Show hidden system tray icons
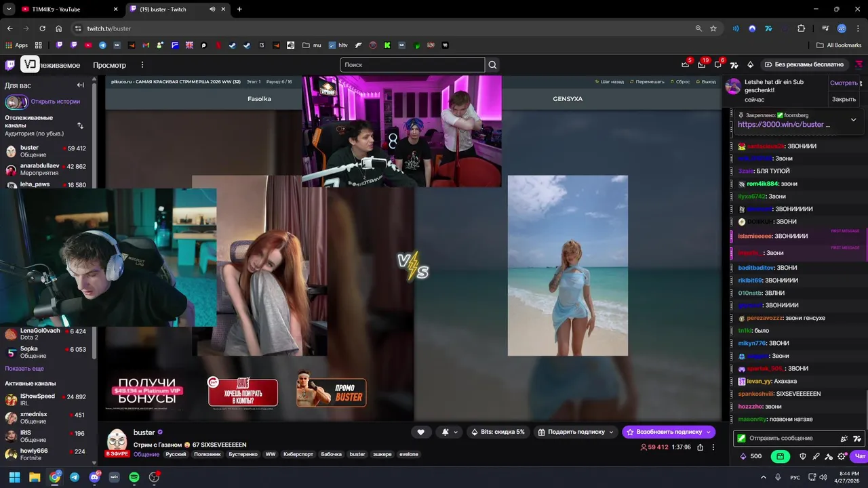The width and height of the screenshot is (868, 488). 763,477
